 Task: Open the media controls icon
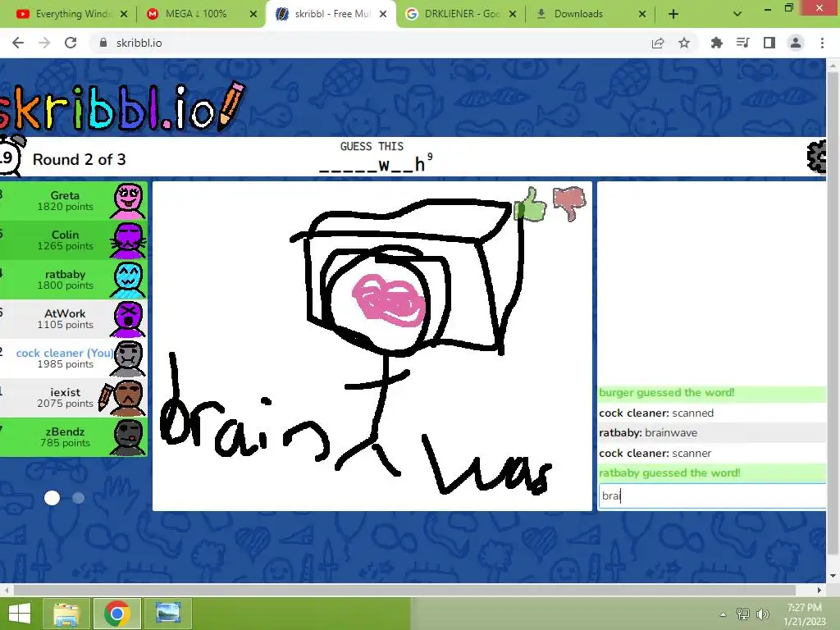742,43
